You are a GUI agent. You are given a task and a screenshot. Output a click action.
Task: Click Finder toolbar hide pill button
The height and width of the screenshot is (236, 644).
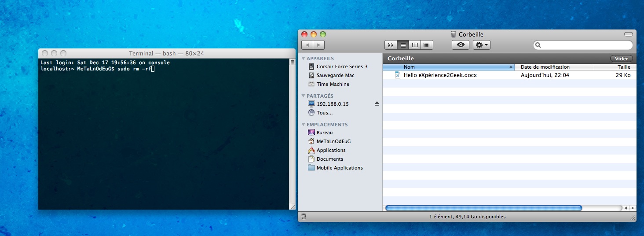point(628,34)
